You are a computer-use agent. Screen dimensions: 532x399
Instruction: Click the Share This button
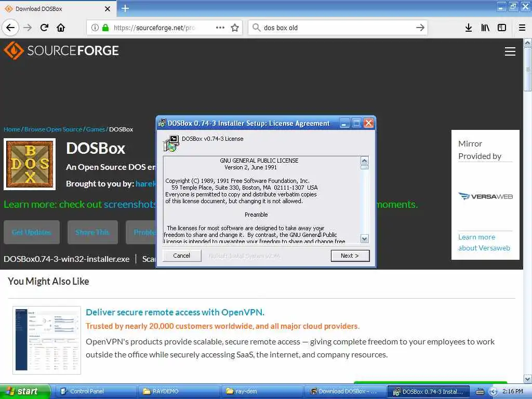click(92, 232)
